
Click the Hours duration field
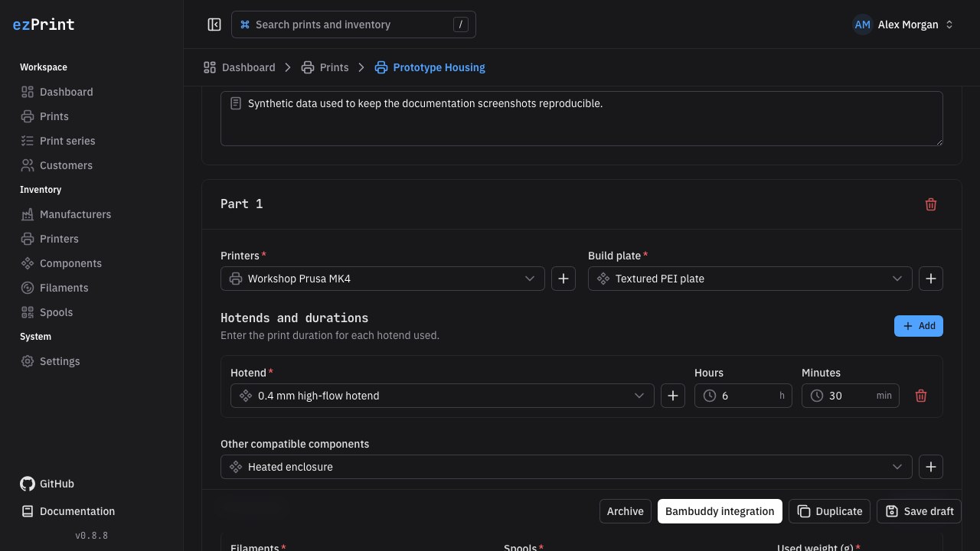[x=743, y=396]
